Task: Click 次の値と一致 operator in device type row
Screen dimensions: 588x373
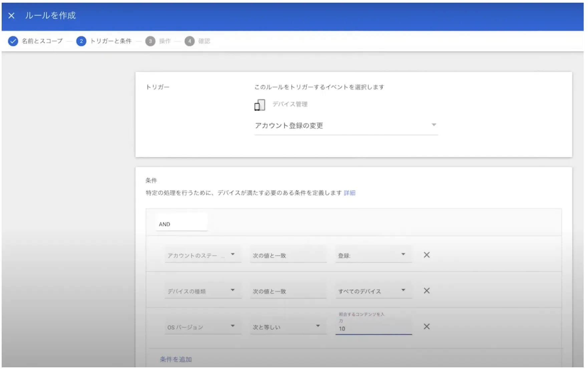Action: coord(288,290)
